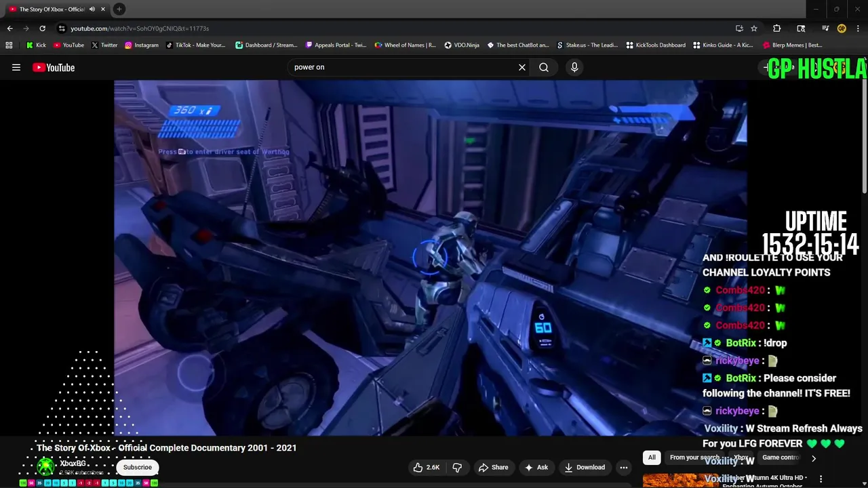Viewport: 868px width, 488px height.
Task: Click the page vertical scrollbar
Action: [865, 136]
